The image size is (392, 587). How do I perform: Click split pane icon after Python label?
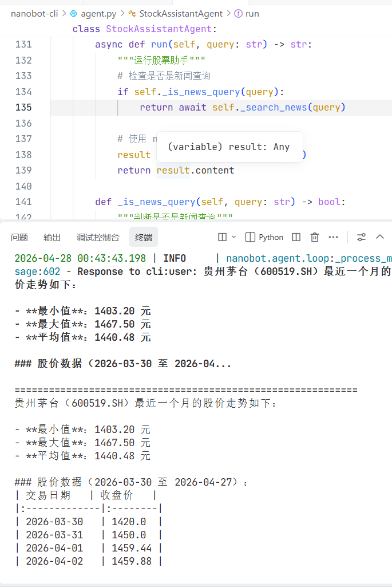(x=296, y=237)
